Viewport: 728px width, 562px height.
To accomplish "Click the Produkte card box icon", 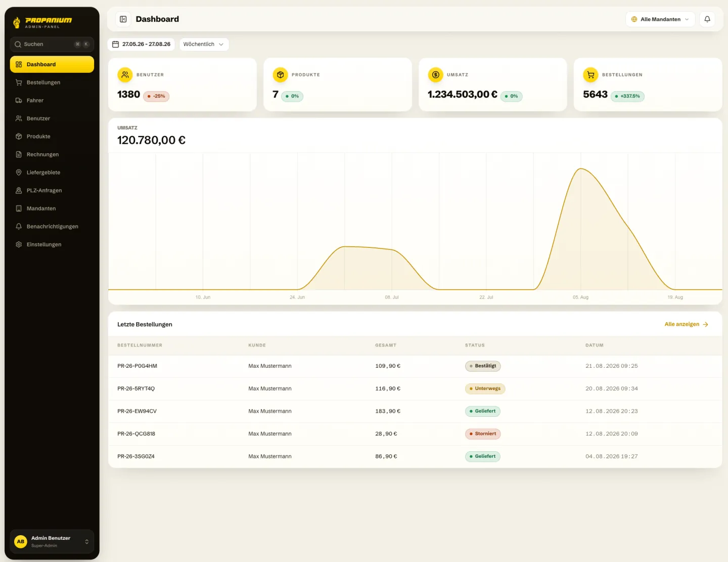I will point(280,75).
